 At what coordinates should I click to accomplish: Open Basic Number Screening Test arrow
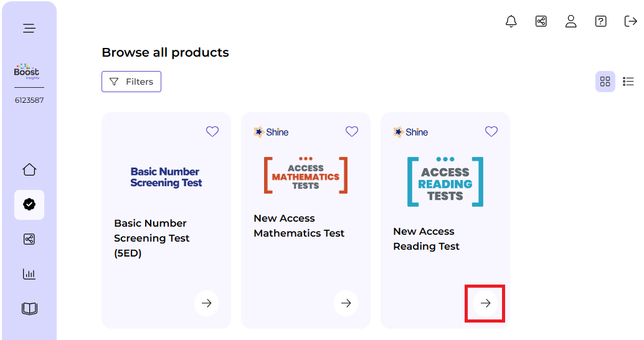(x=207, y=303)
